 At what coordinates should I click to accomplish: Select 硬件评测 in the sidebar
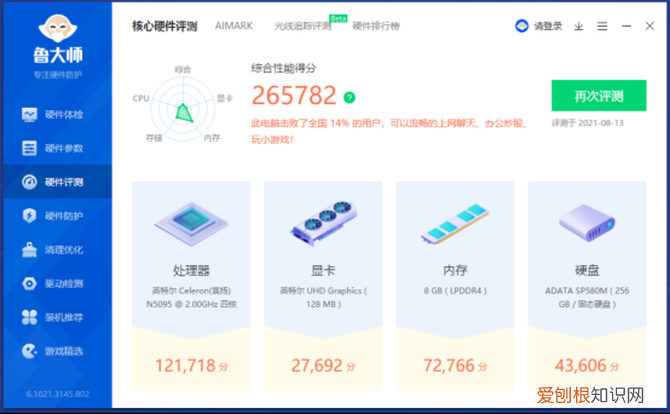pyautogui.click(x=58, y=182)
